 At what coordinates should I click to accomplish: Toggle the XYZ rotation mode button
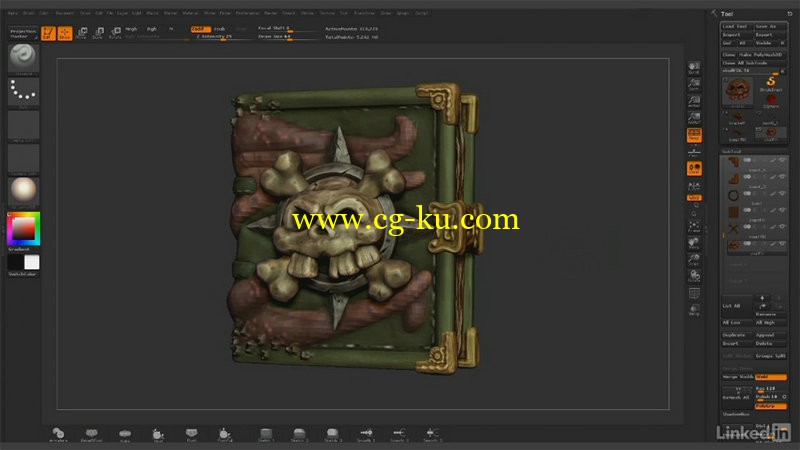[x=694, y=197]
